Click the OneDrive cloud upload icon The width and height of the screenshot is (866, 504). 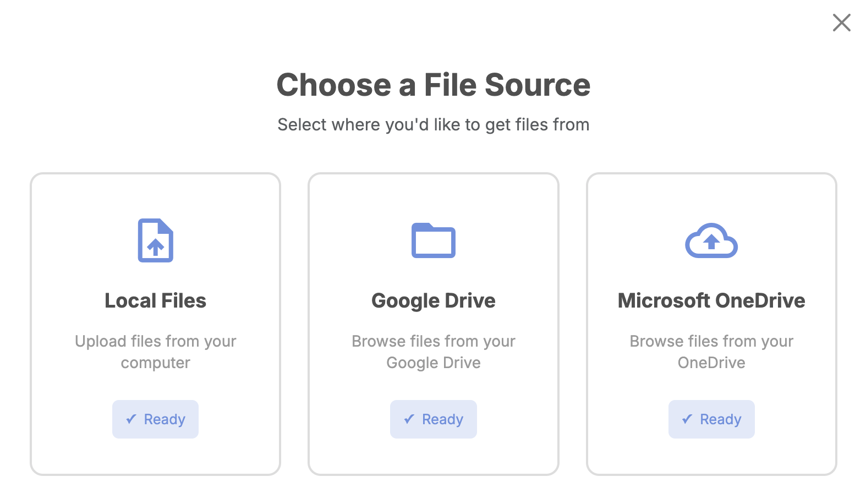click(711, 240)
